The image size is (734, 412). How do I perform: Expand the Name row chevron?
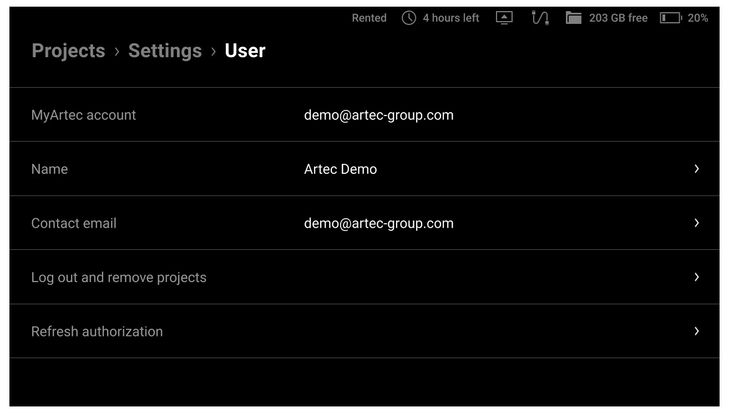(x=697, y=169)
